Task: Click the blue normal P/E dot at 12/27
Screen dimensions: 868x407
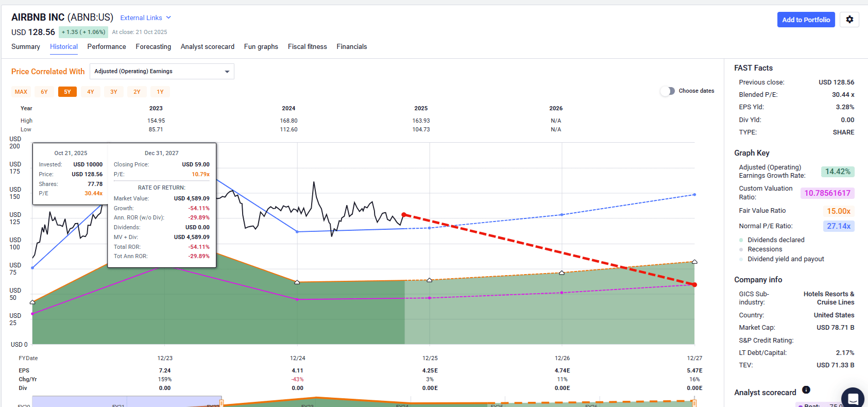Action: 694,195
